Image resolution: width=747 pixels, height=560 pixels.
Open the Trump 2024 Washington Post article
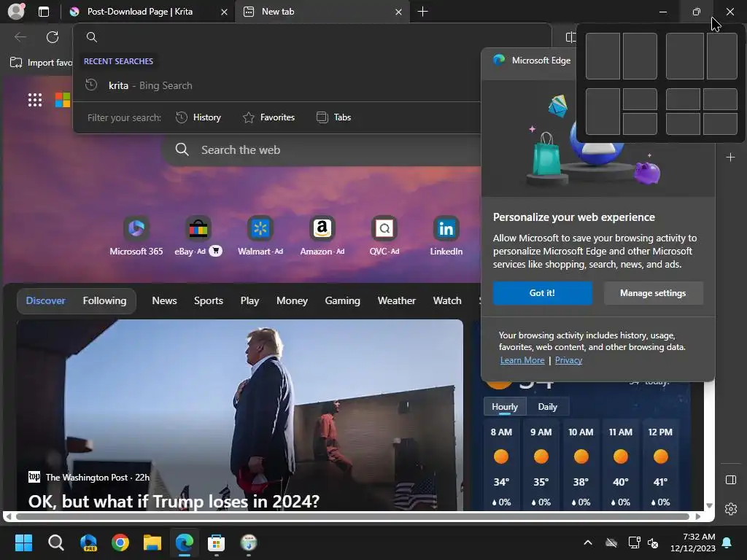point(239,415)
